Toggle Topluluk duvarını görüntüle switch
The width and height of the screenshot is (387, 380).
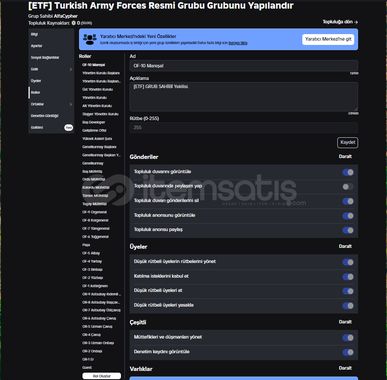[x=348, y=172]
